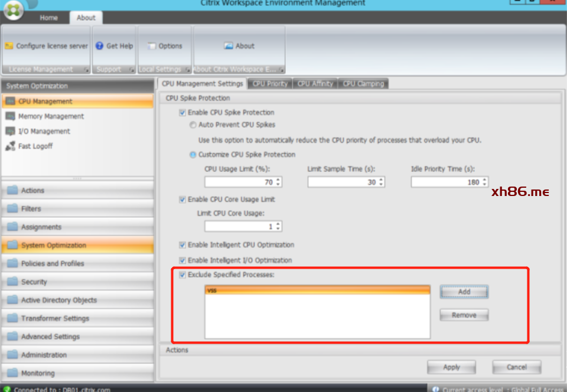
Task: Click the Apply button
Action: (x=451, y=367)
